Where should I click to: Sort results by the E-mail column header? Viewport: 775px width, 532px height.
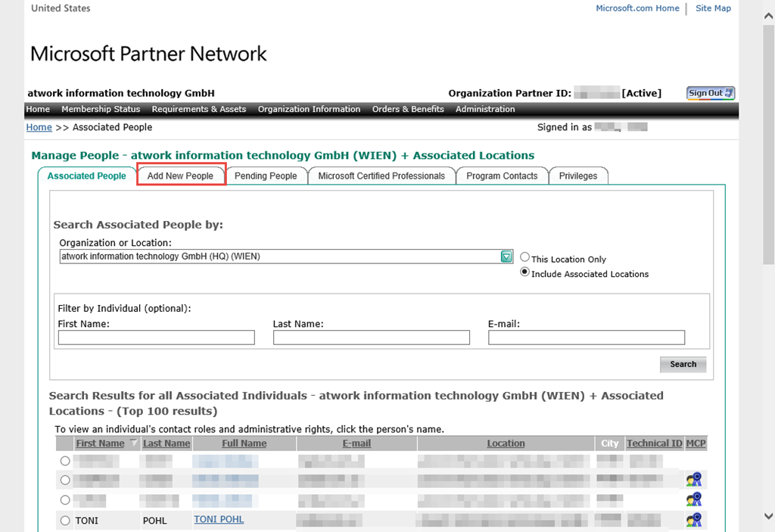[356, 443]
